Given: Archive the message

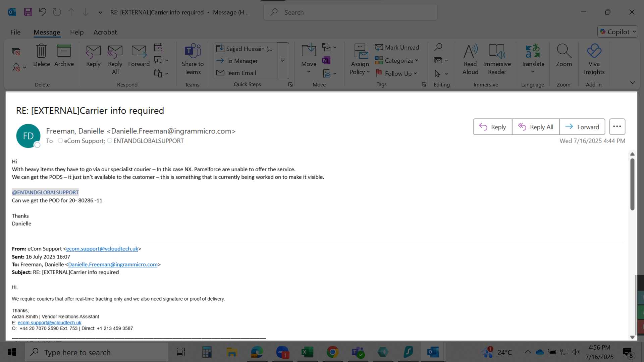Looking at the screenshot, I should coord(64,56).
